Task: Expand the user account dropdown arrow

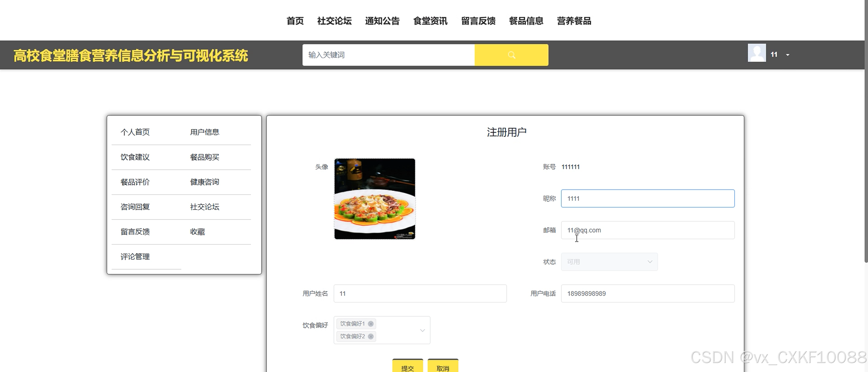Action: click(788, 55)
